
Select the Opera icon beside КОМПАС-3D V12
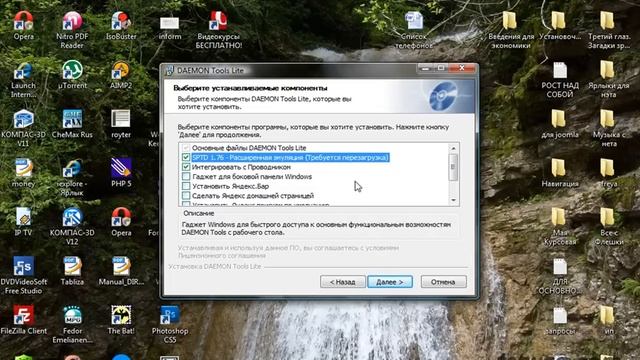point(121,222)
